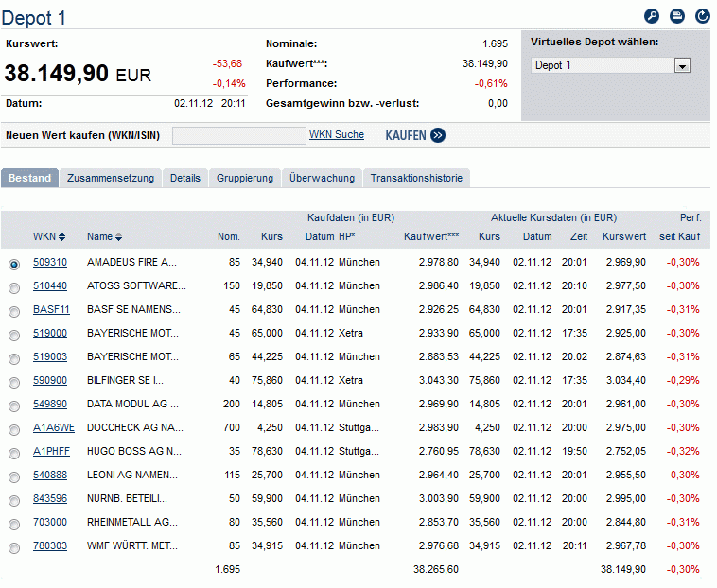Image resolution: width=717 pixels, height=588 pixels.
Task: Select radio button for DOCCHECK AG
Action: point(14,430)
